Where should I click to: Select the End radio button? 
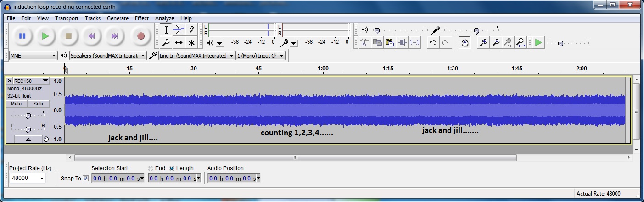(x=151, y=168)
